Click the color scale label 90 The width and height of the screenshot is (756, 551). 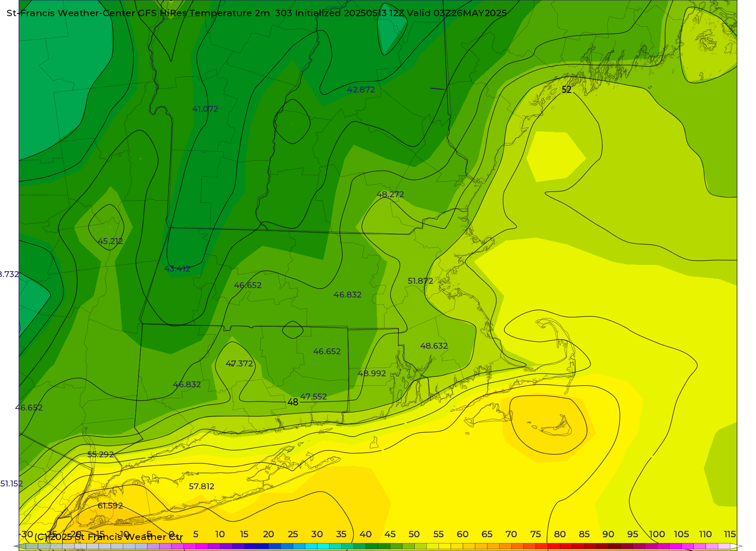pos(608,534)
